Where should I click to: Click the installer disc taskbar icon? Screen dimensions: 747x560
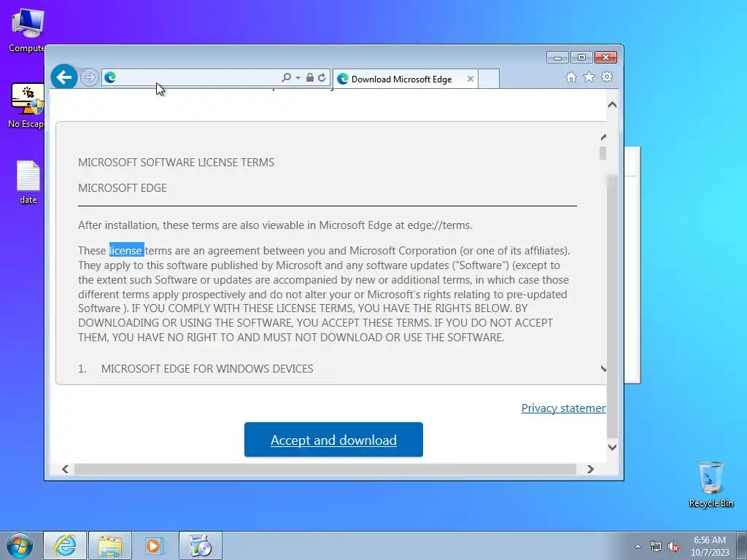pyautogui.click(x=201, y=545)
